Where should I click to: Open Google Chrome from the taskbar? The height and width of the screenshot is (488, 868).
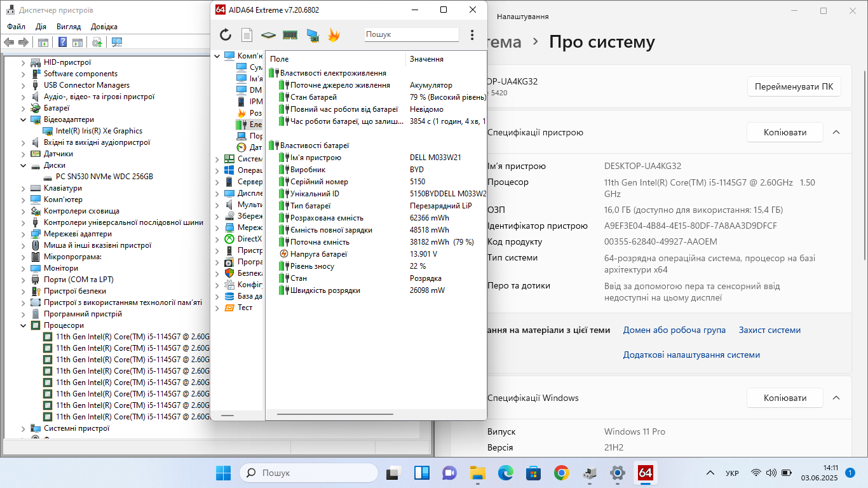[561, 473]
